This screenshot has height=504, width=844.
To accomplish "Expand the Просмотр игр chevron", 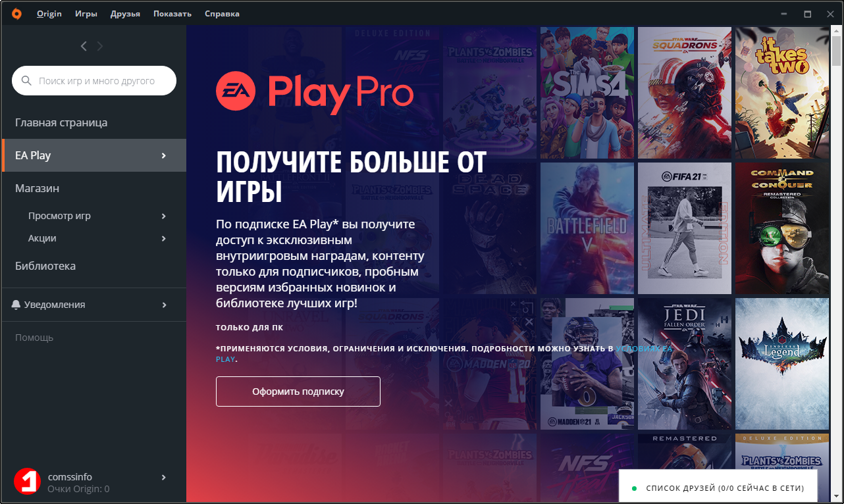I will (164, 216).
